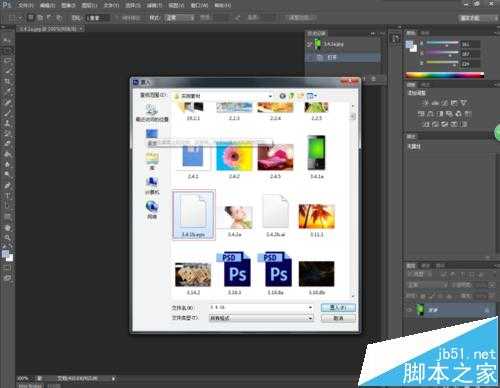Image resolution: width=500 pixels, height=388 pixels.
Task: Click the Refine Edge button
Action: pos(302,18)
